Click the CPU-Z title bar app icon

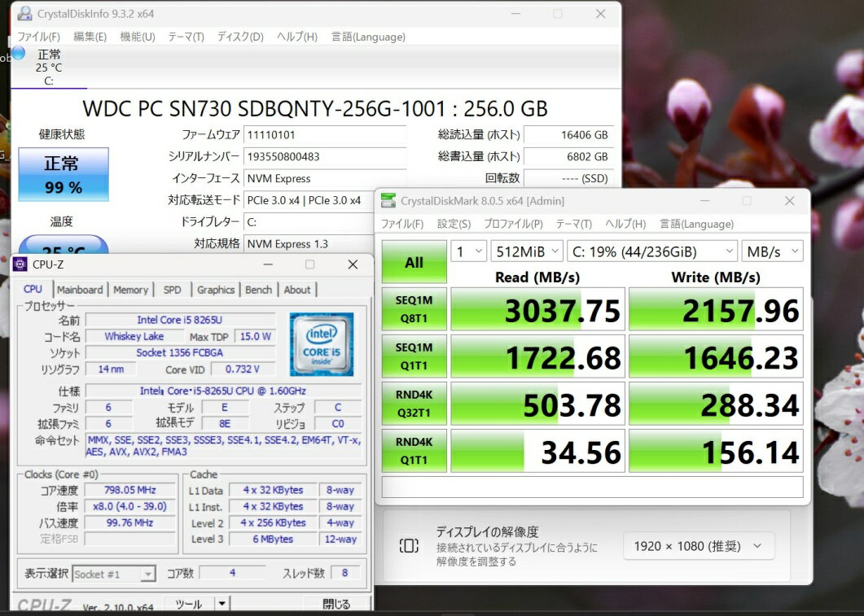[x=20, y=264]
